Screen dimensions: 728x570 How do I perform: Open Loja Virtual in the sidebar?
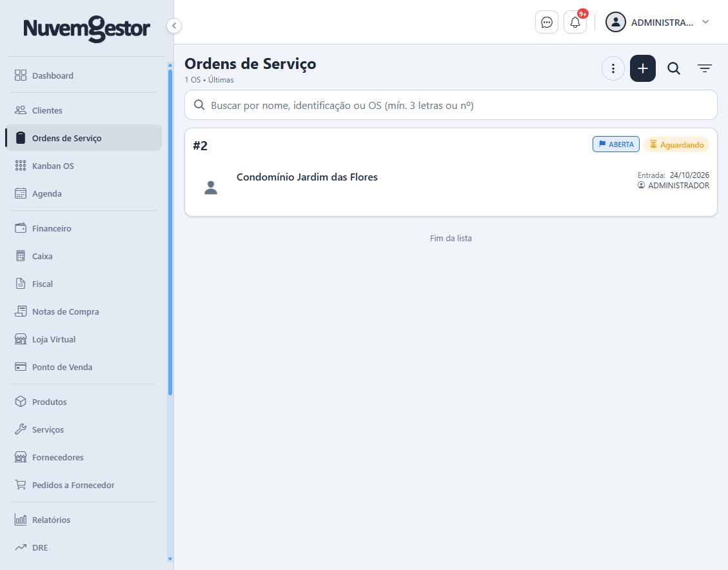click(84, 339)
